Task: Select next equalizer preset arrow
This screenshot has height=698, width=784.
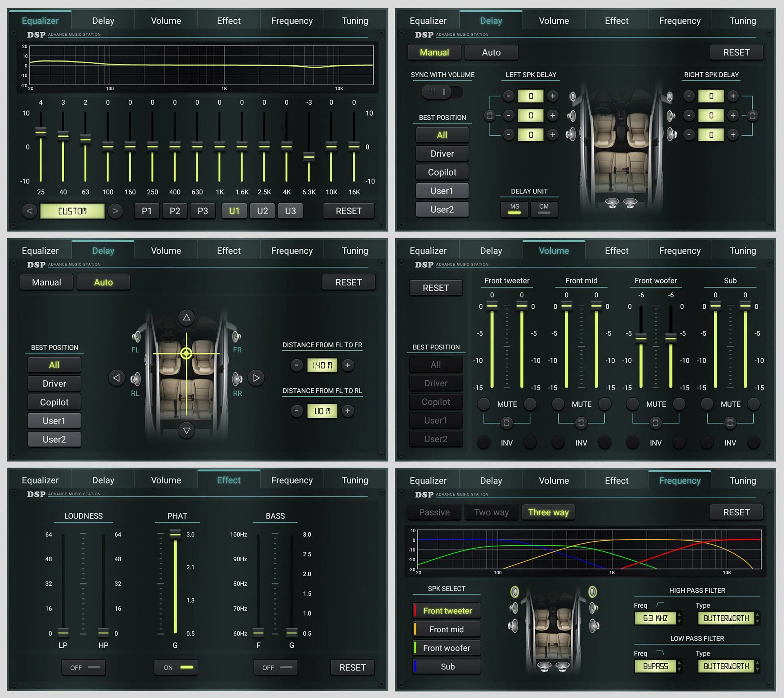Action: (115, 211)
